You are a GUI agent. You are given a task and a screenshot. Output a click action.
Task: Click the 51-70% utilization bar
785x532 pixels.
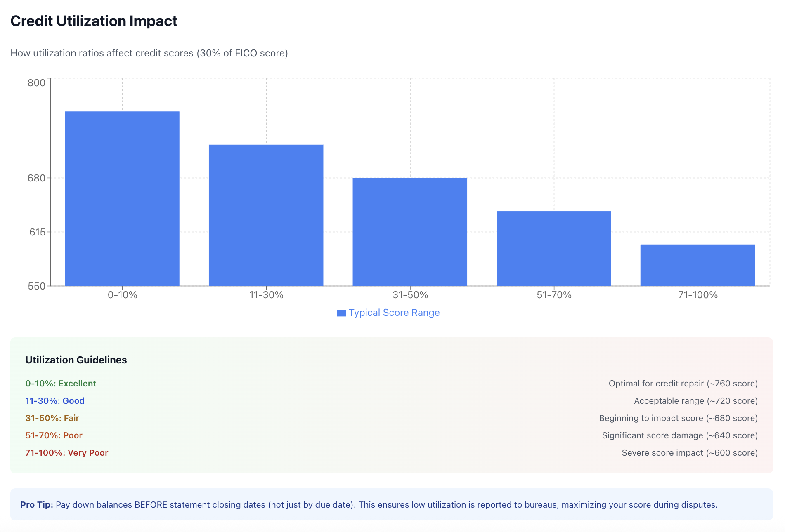pyautogui.click(x=553, y=248)
